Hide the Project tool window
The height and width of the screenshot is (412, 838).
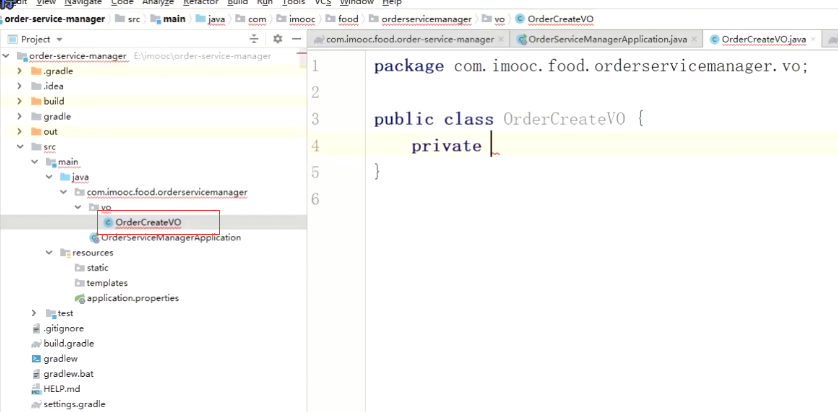[296, 39]
